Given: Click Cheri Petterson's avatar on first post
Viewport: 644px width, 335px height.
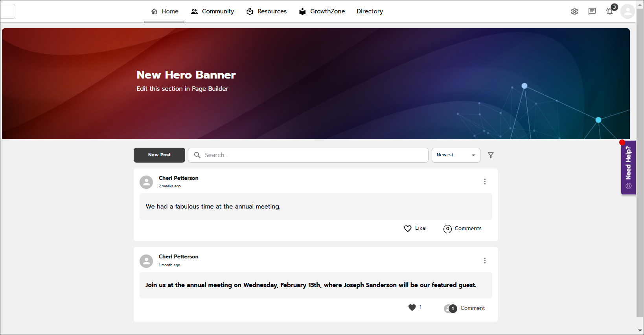Looking at the screenshot, I should 146,182.
